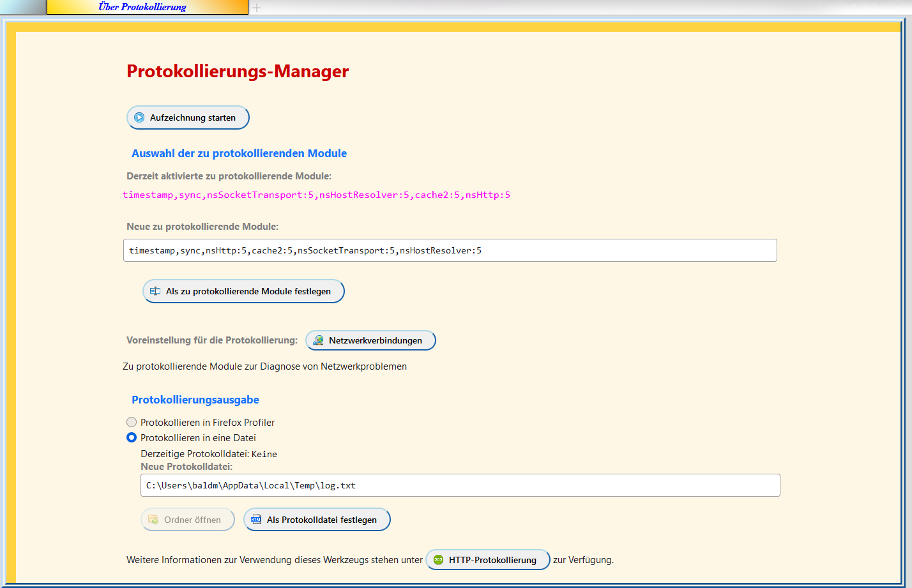Viewport: 912px width, 588px height.
Task: Select Protokollieren in eine Datei radio button
Action: click(132, 437)
